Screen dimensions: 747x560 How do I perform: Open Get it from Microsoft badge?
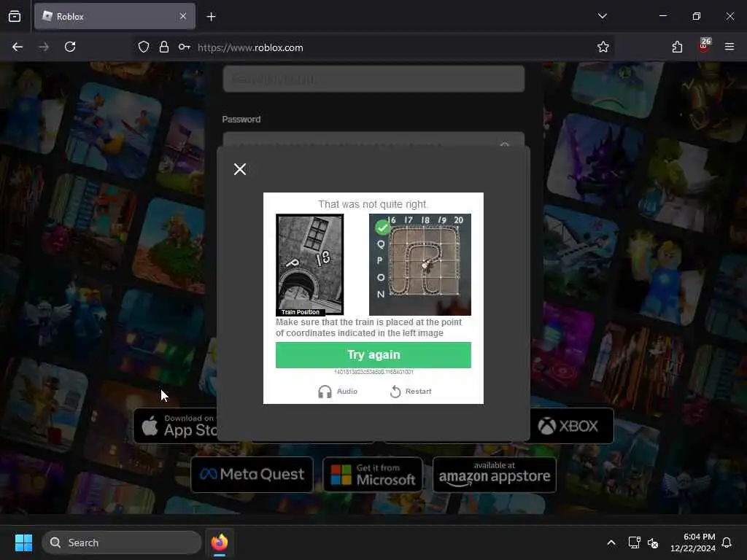coord(373,474)
